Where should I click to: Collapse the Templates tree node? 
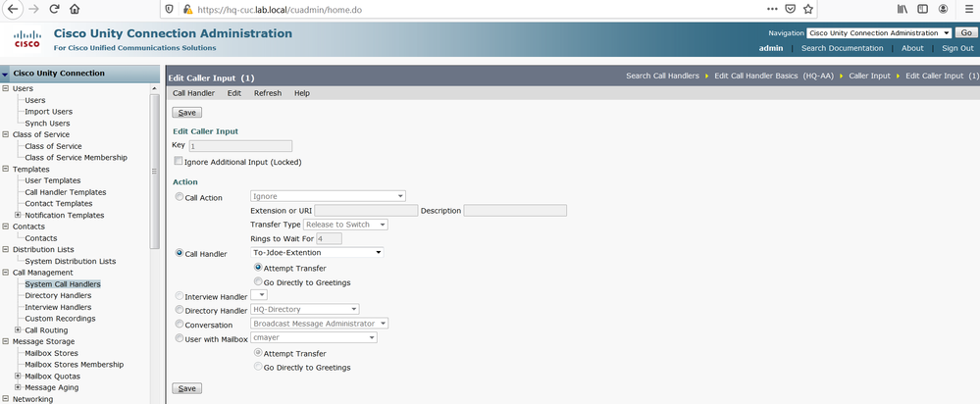pyautogui.click(x=6, y=170)
